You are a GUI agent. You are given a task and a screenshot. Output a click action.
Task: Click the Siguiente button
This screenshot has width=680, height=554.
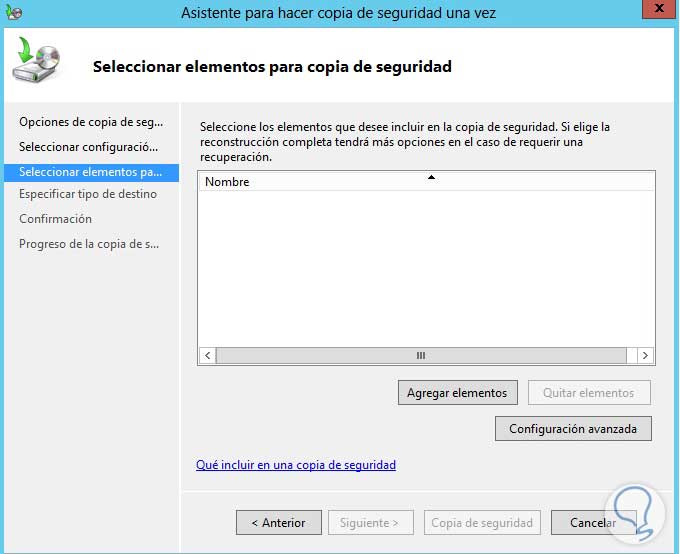[370, 523]
